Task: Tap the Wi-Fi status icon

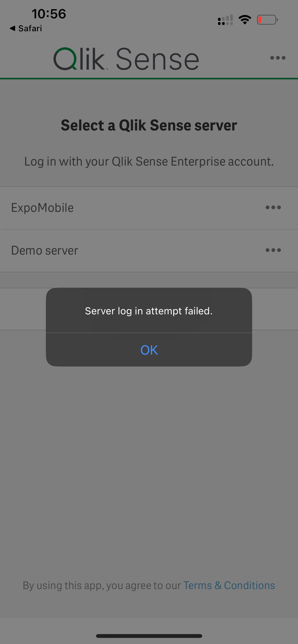Action: 245,20
